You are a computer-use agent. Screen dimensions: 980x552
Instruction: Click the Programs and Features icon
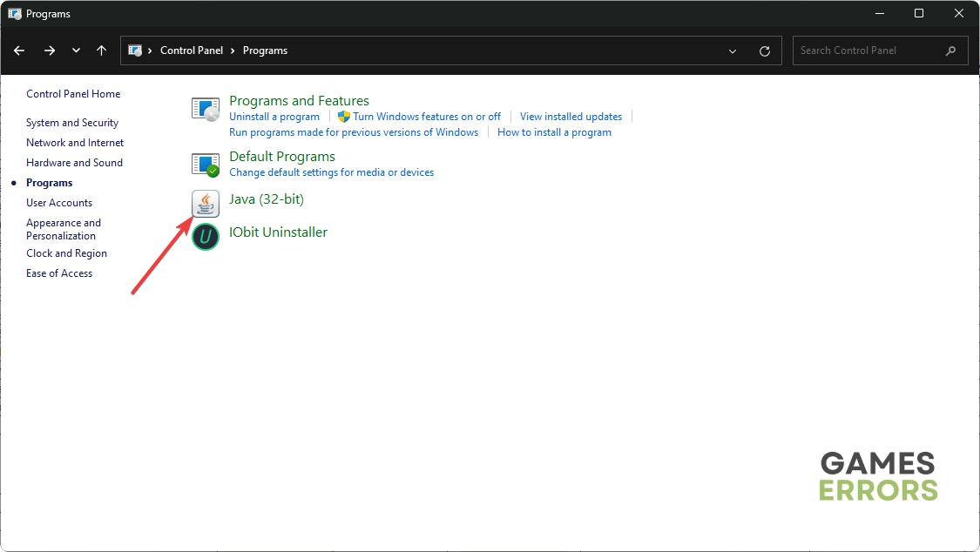(x=206, y=109)
